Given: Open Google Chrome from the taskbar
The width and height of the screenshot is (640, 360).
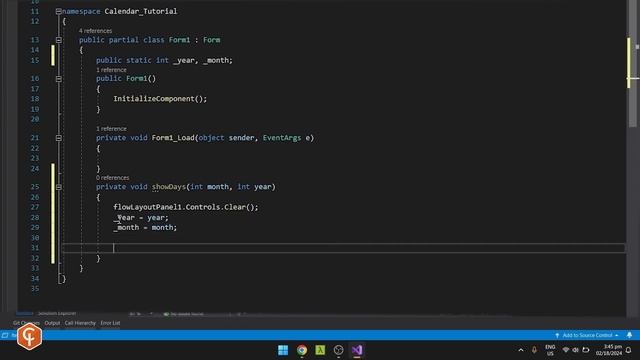Looking at the screenshot, I should point(302,350).
